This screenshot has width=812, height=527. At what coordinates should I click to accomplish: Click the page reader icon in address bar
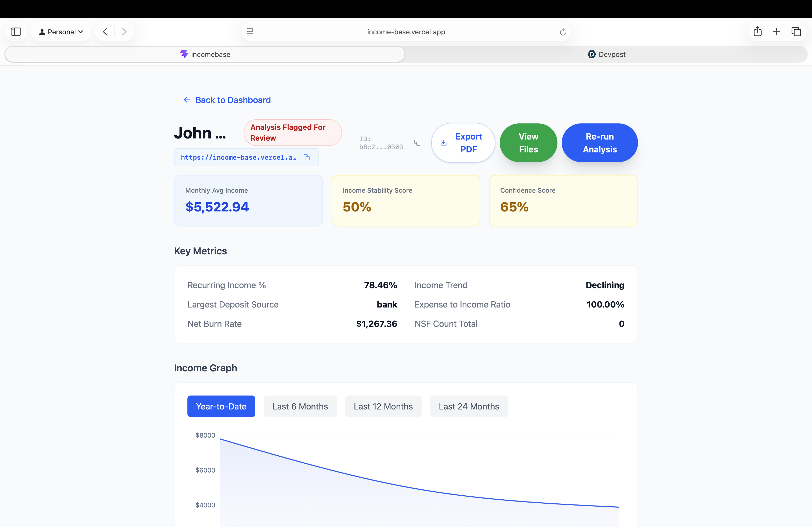[250, 32]
